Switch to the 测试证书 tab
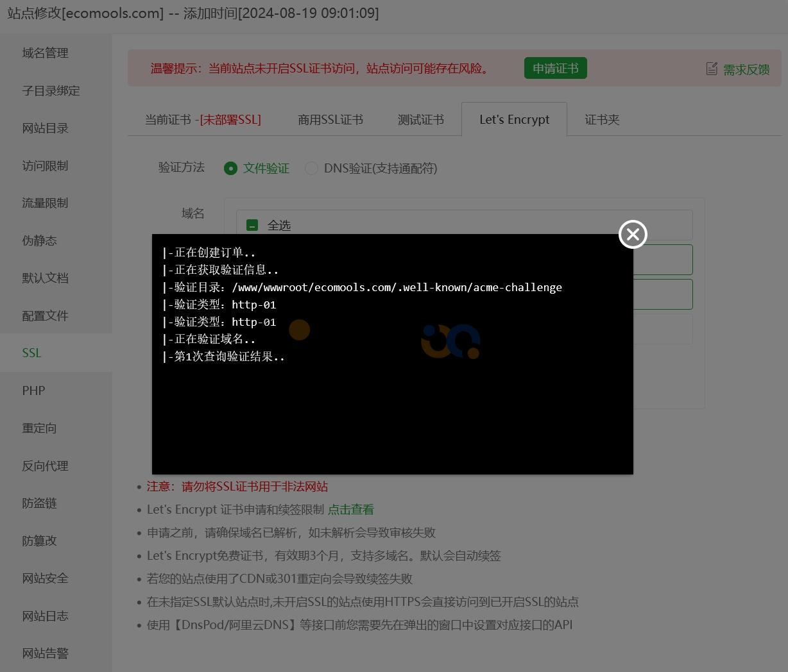 point(420,119)
